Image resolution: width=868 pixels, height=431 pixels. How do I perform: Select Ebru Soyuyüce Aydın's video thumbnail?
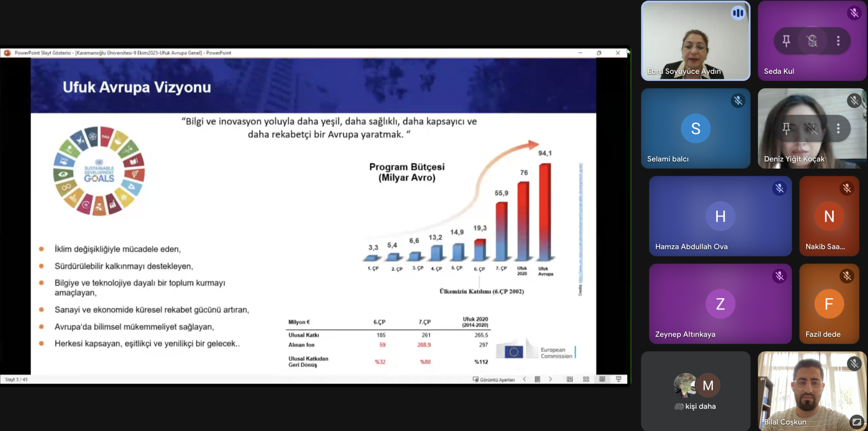(x=695, y=41)
